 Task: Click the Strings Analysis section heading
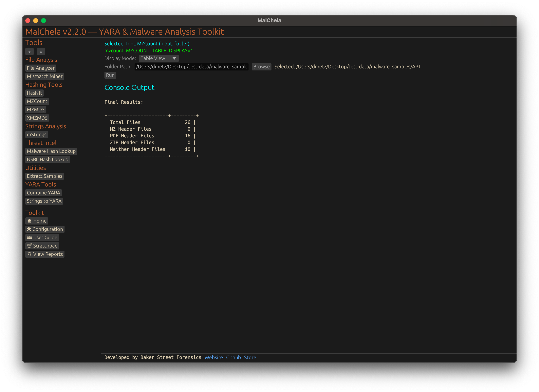[46, 126]
